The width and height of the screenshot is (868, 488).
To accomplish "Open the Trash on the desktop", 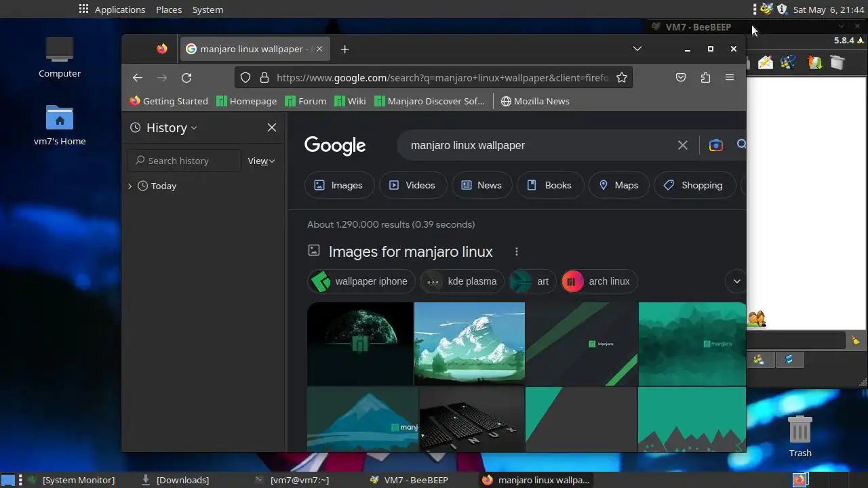I will click(x=800, y=436).
